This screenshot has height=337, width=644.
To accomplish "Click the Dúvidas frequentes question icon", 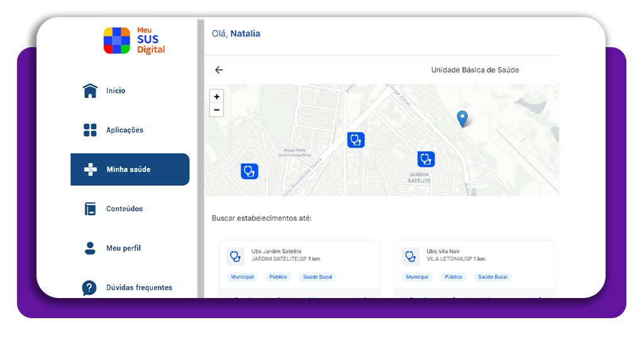I will [89, 288].
